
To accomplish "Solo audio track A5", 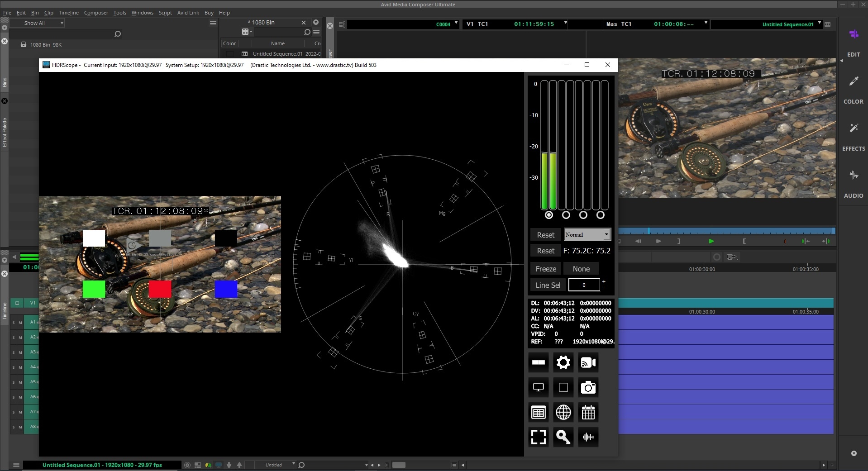I will (x=14, y=382).
